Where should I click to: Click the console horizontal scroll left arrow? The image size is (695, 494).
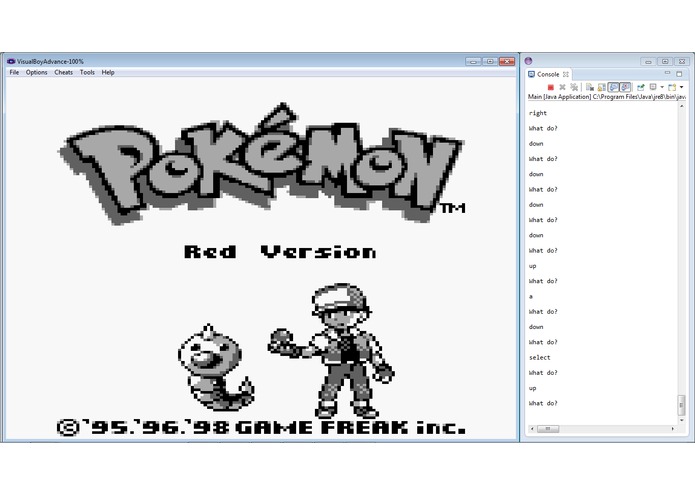tap(532, 428)
